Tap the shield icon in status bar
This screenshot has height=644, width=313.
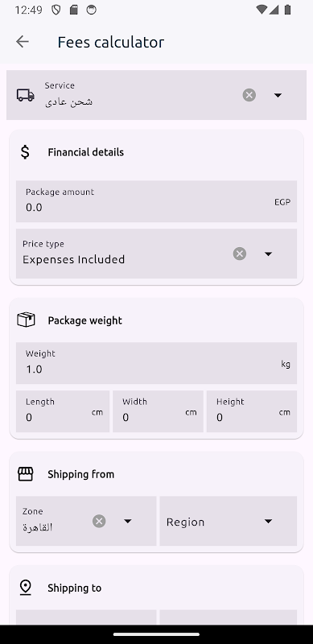[56, 10]
